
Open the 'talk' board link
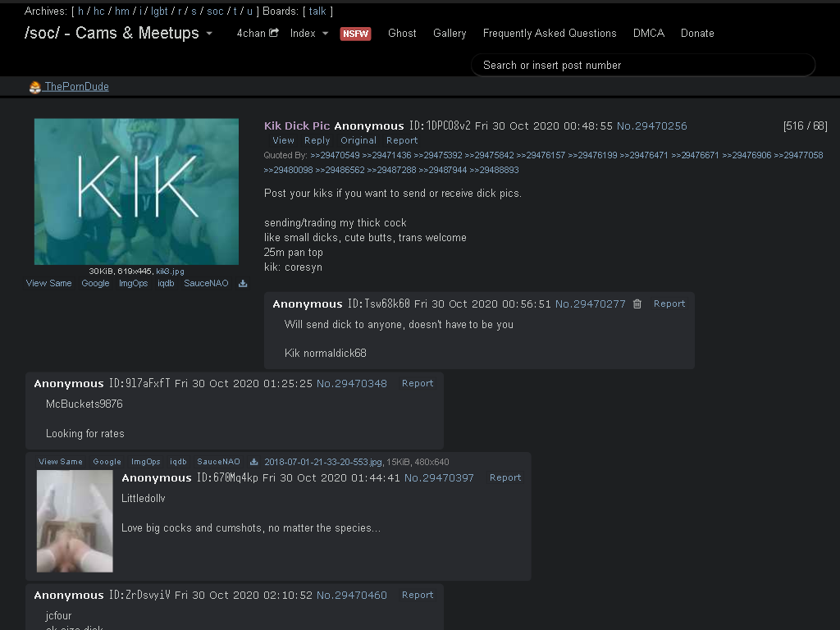[x=317, y=11]
